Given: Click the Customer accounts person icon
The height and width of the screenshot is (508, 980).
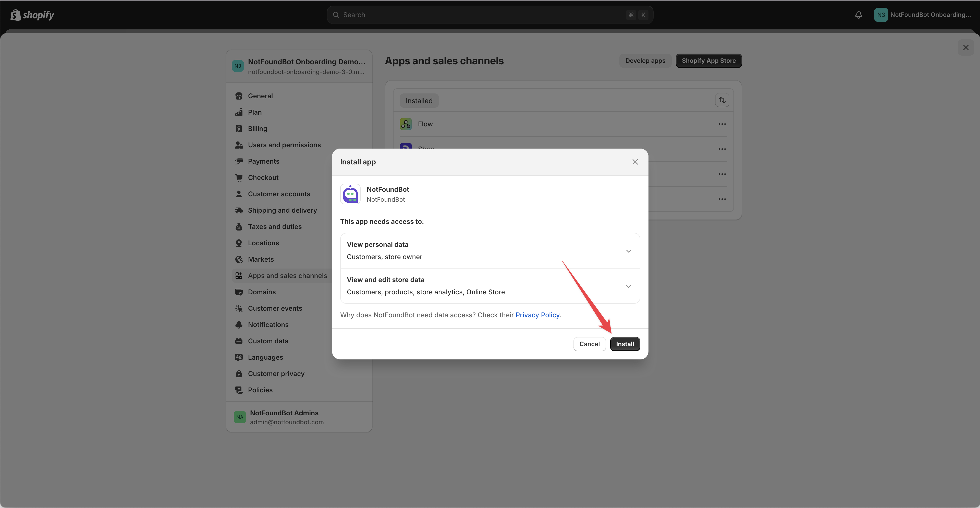Looking at the screenshot, I should point(239,194).
